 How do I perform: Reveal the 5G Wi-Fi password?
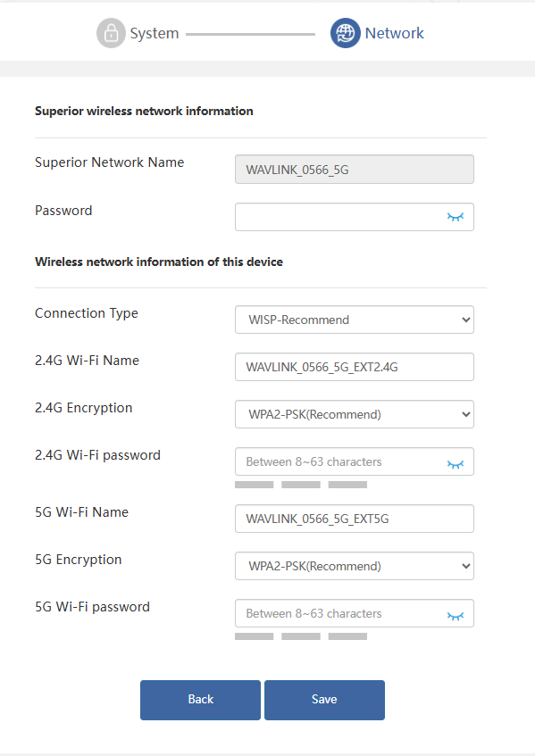pos(455,616)
